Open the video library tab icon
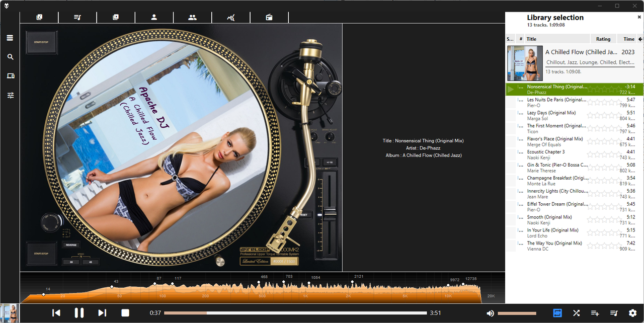 [x=116, y=17]
